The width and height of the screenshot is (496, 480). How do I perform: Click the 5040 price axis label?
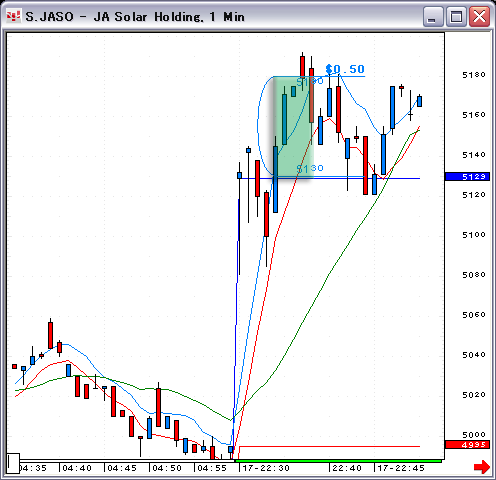tap(474, 355)
